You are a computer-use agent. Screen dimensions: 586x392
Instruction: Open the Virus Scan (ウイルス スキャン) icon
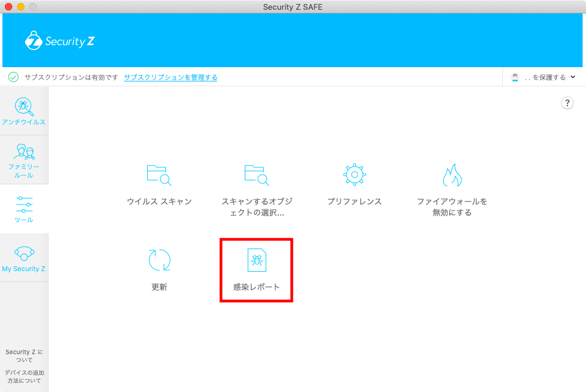pos(159,175)
